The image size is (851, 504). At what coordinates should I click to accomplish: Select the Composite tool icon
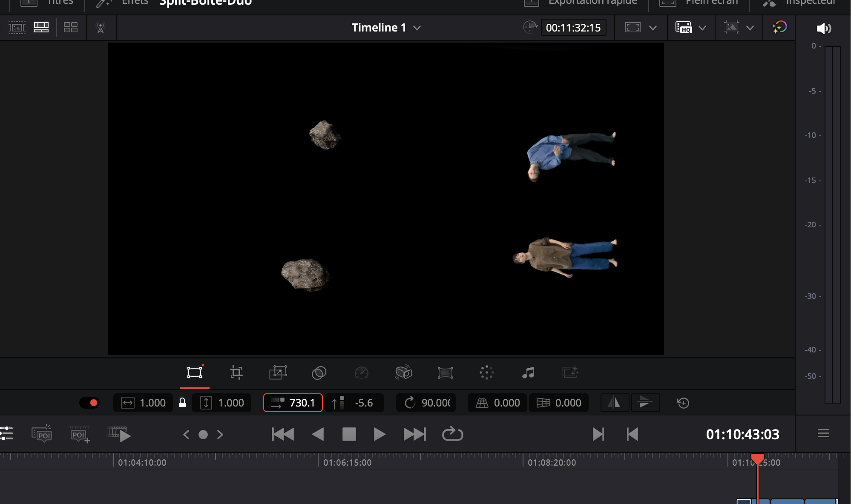319,373
